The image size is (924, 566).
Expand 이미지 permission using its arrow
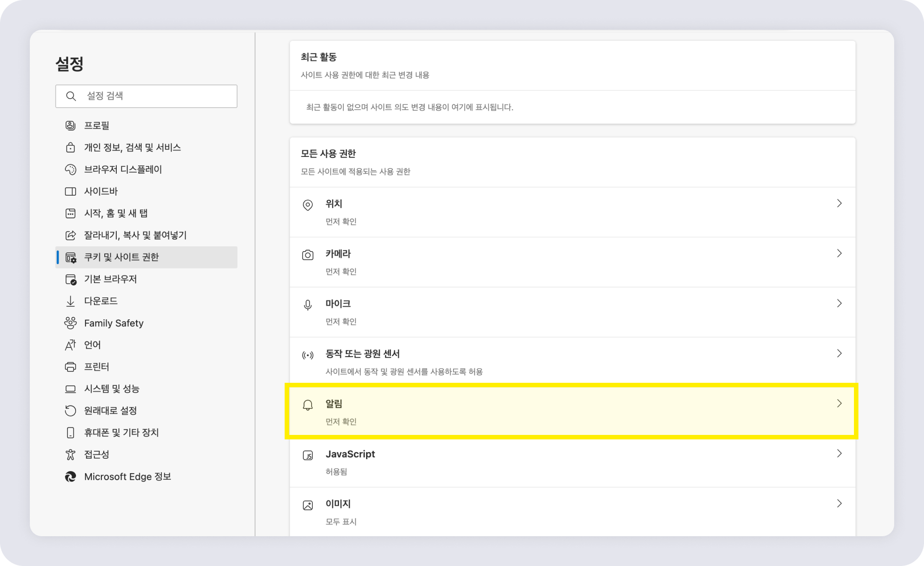(x=839, y=503)
